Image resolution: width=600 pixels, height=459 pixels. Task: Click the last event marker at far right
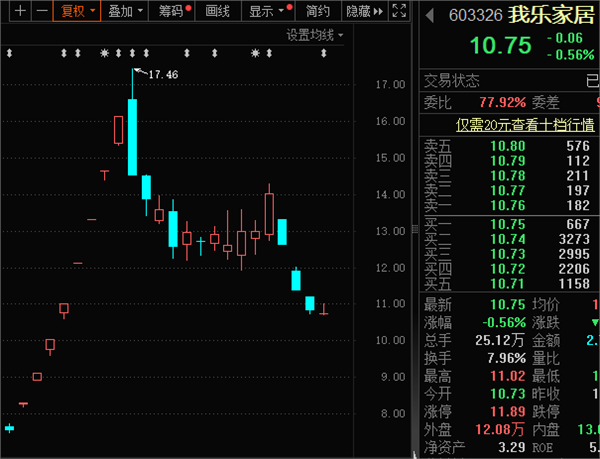click(324, 53)
